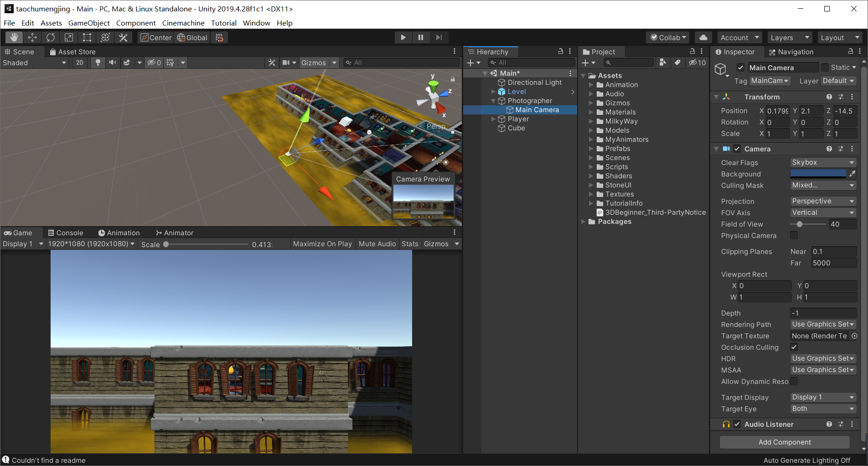868x466 pixels.
Task: Toggle scene grid visibility icon
Action: (x=170, y=62)
